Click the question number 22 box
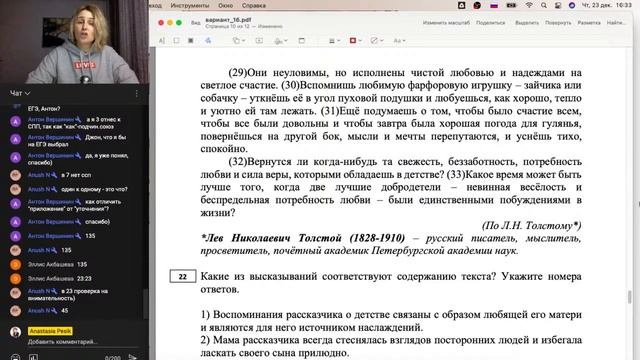 coord(182,276)
